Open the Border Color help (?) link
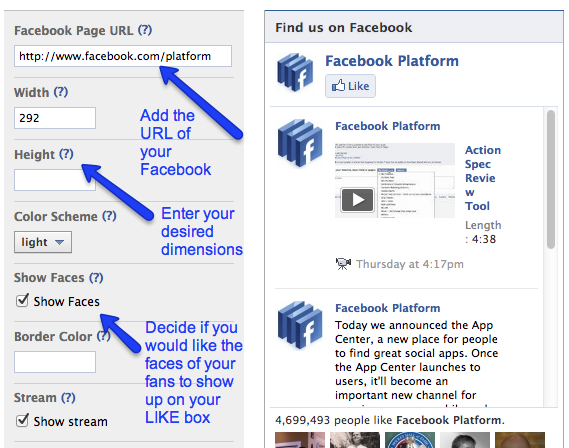 point(104,336)
